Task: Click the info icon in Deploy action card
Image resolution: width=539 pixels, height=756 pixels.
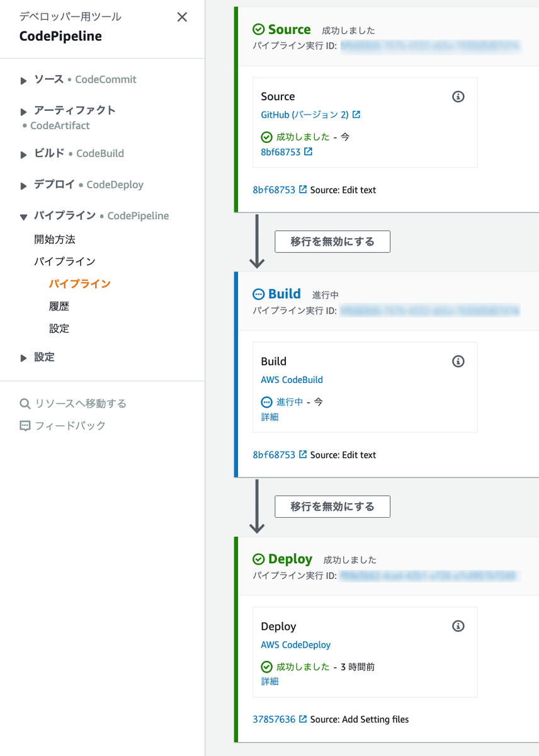Action: (x=458, y=626)
